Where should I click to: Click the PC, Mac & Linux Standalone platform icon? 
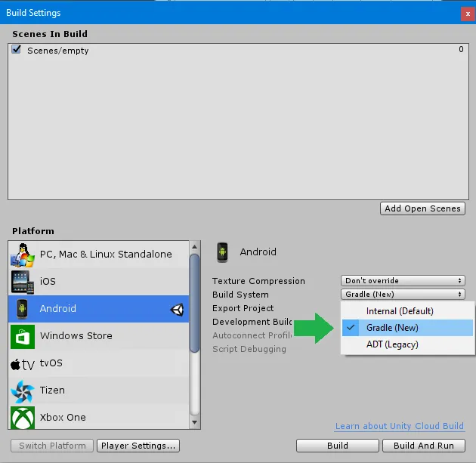point(23,255)
